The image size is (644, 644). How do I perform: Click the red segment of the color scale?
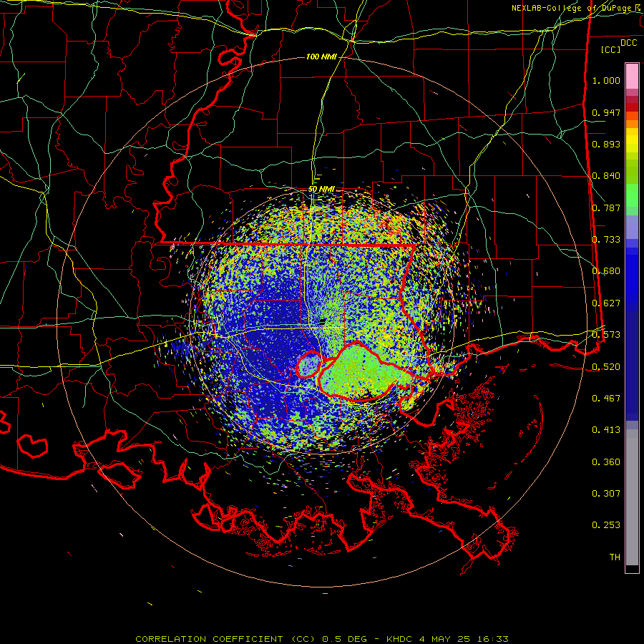[x=632, y=107]
